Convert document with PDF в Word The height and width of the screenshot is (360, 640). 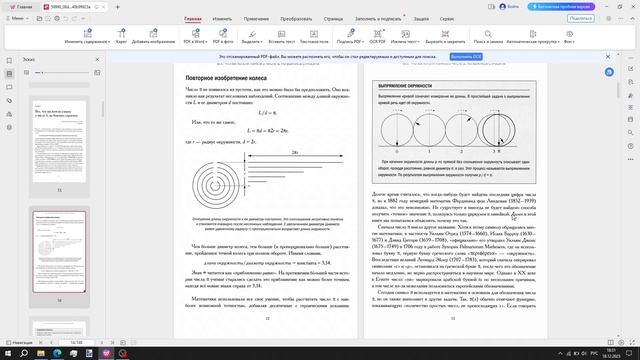click(195, 36)
